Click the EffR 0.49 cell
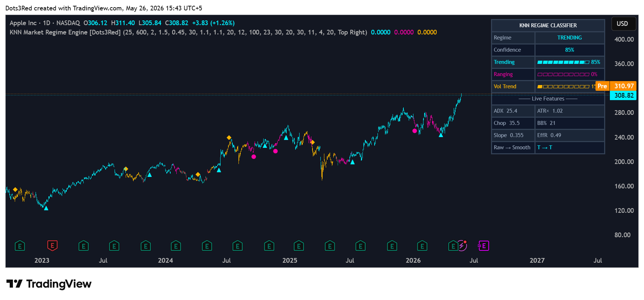 570,135
